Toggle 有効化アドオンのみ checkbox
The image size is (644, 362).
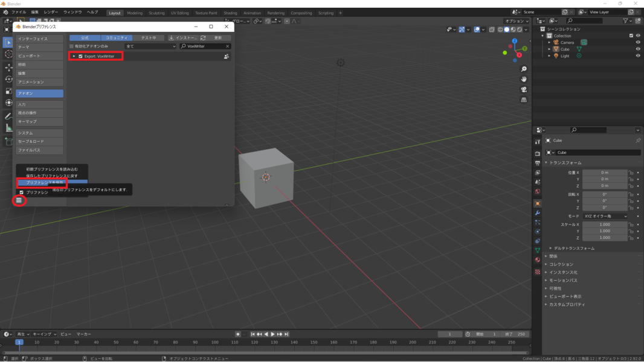tap(71, 46)
